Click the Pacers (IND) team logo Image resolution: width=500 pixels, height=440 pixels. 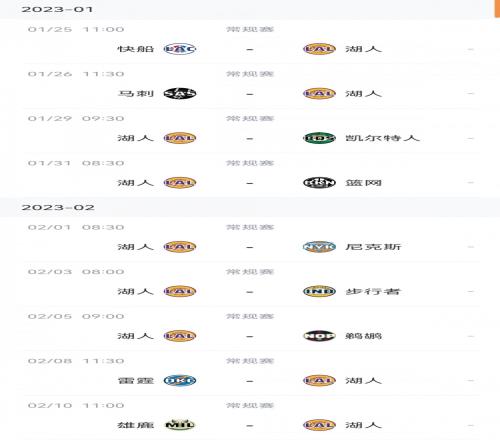[319, 291]
